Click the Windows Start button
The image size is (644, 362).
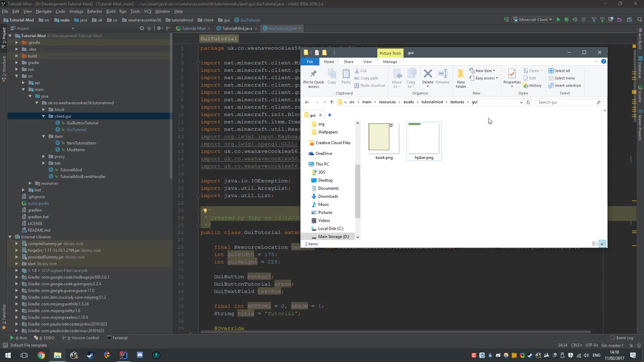tap(8, 355)
